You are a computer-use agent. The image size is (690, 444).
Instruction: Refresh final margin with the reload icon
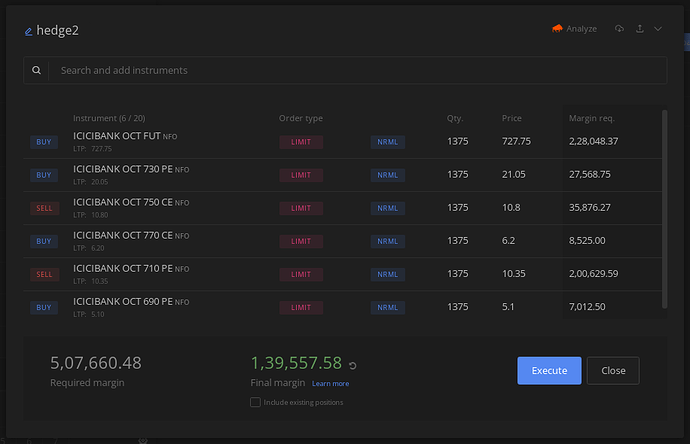click(x=352, y=365)
